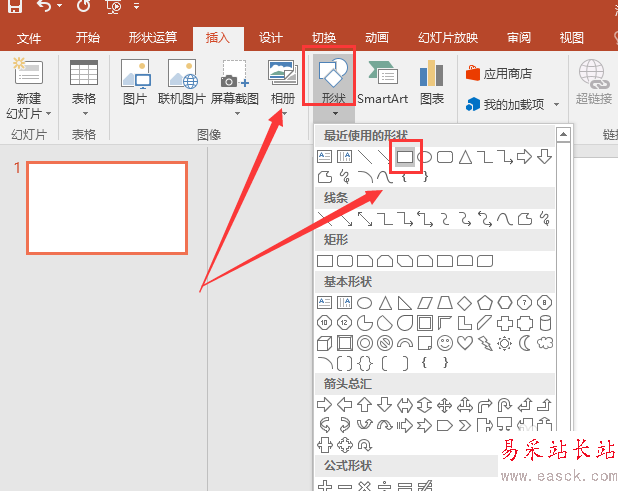Select the moon shape

525,343
